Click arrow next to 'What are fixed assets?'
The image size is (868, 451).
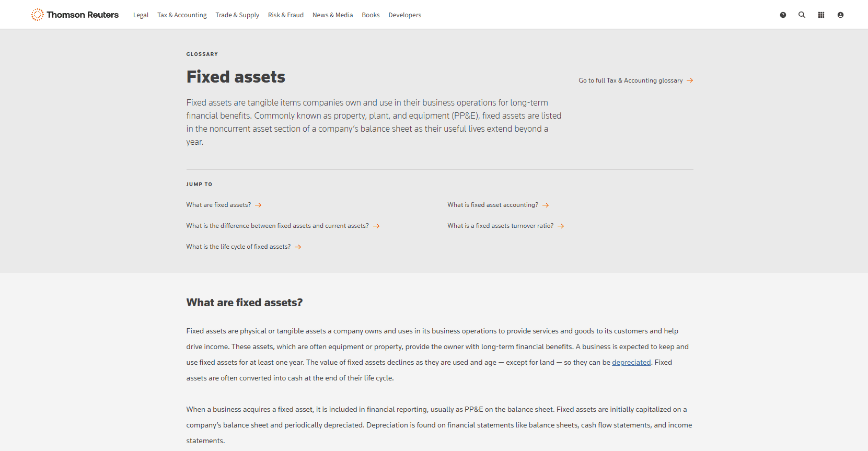pos(258,205)
